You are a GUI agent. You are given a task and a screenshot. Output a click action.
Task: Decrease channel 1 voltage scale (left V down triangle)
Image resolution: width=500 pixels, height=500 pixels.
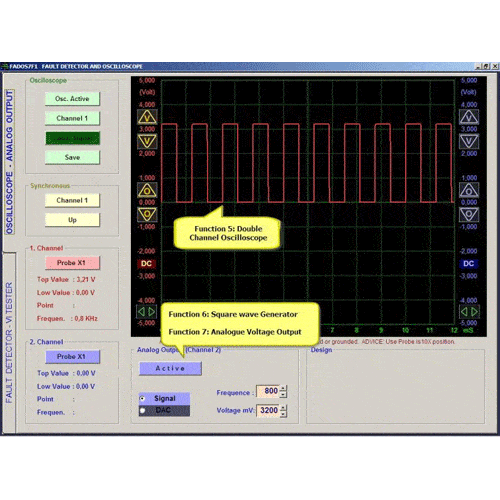tap(147, 141)
